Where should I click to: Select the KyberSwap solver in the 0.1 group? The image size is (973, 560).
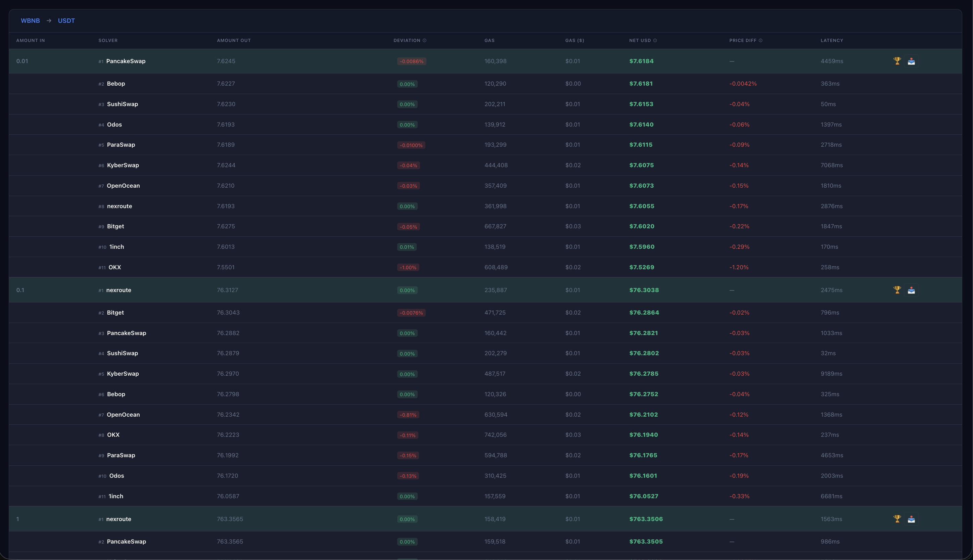pyautogui.click(x=123, y=373)
